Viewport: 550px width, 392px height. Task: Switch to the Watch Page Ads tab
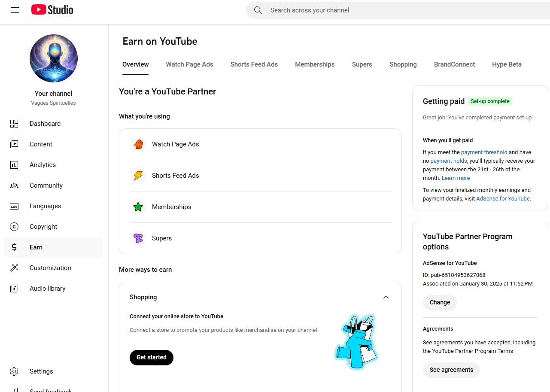click(189, 64)
